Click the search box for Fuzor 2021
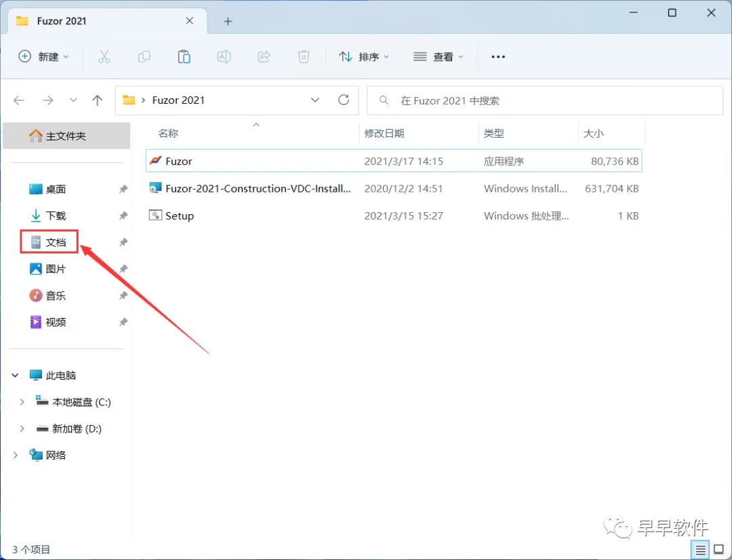The image size is (732, 560). click(x=545, y=100)
